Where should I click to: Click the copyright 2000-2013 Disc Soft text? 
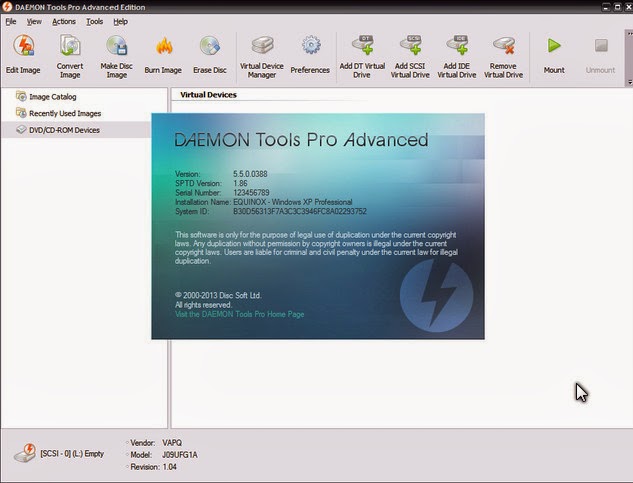(218, 295)
